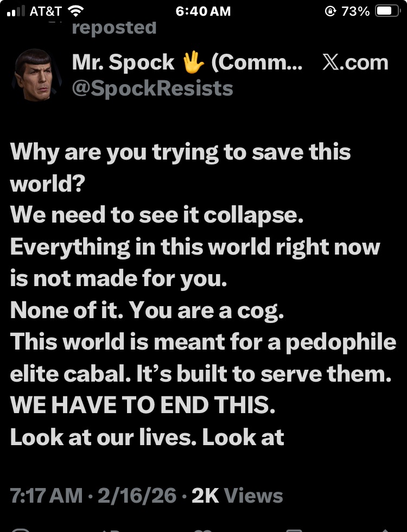This screenshot has width=407, height=532.
Task: Tap the "reposted" label above the post
Action: (x=114, y=27)
